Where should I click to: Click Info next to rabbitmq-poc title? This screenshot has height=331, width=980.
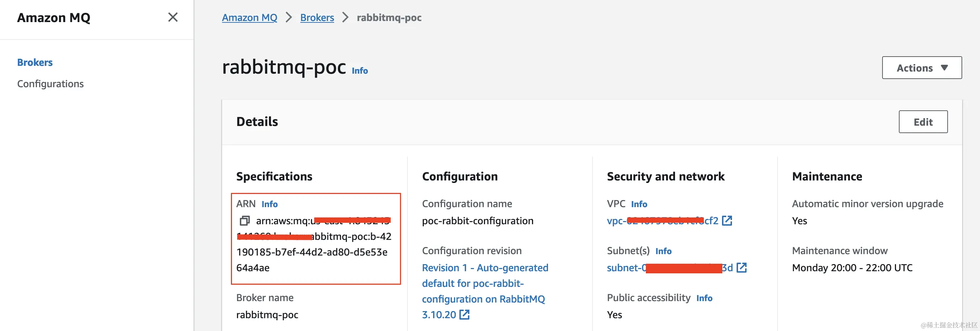(359, 71)
